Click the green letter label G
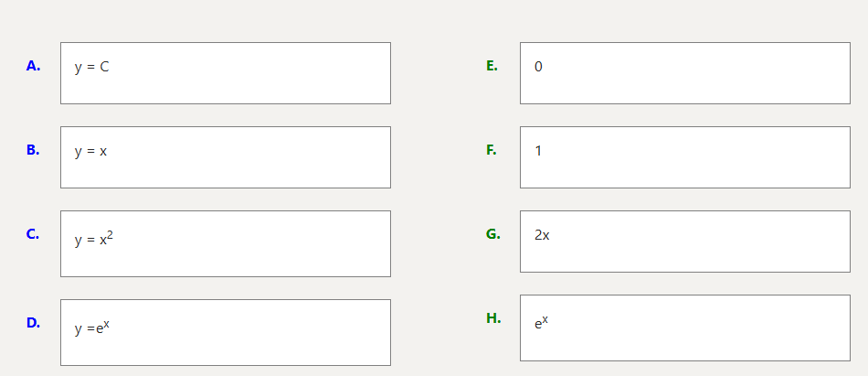 (x=492, y=234)
